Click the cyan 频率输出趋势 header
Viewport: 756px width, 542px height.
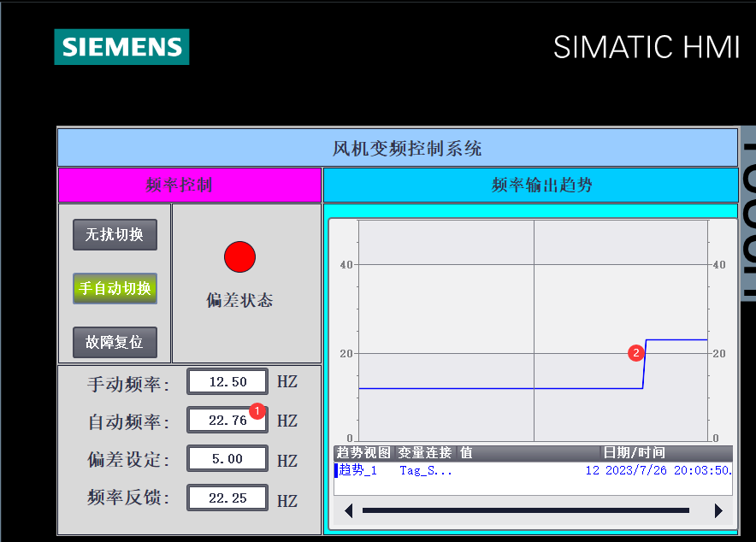pyautogui.click(x=531, y=185)
